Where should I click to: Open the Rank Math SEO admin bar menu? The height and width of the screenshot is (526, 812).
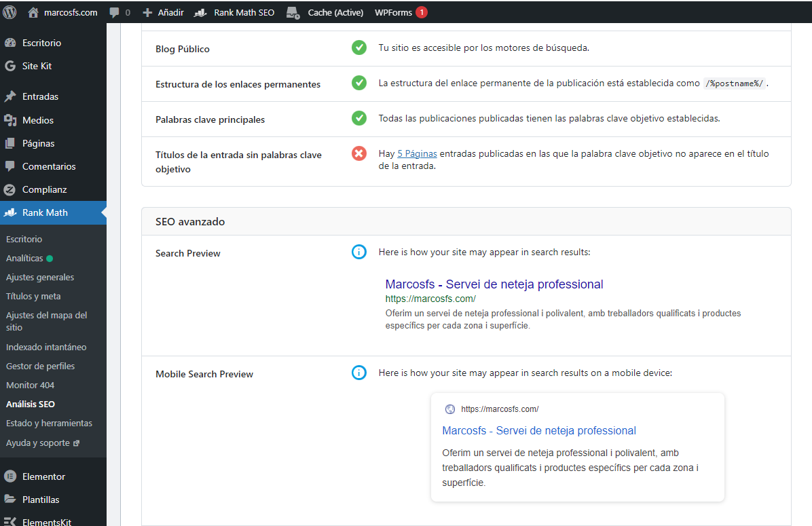(234, 12)
